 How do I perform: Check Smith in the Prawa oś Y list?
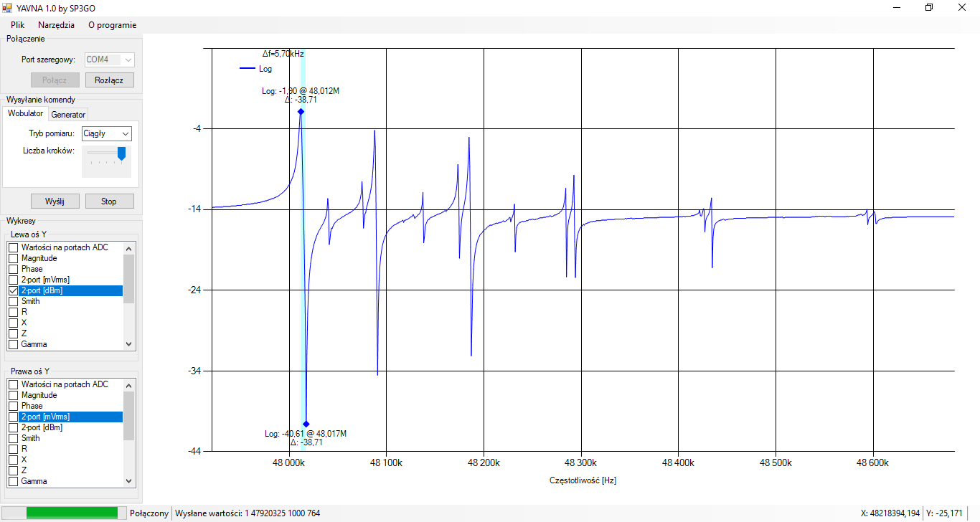click(13, 438)
